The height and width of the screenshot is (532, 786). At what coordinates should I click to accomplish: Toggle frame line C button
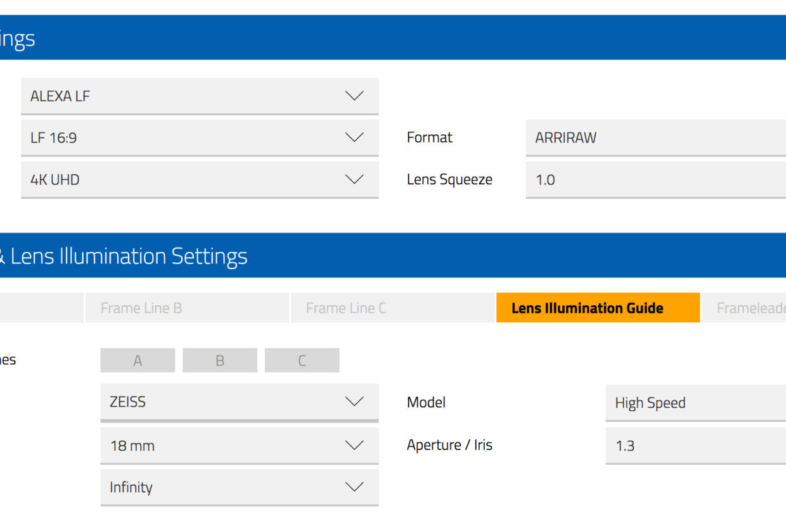[302, 360]
